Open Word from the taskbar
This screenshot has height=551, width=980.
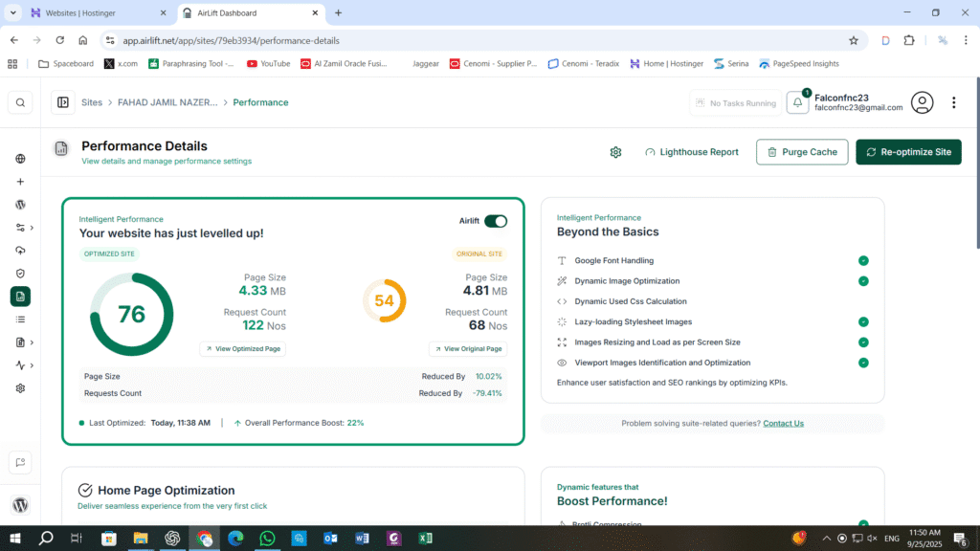(362, 538)
